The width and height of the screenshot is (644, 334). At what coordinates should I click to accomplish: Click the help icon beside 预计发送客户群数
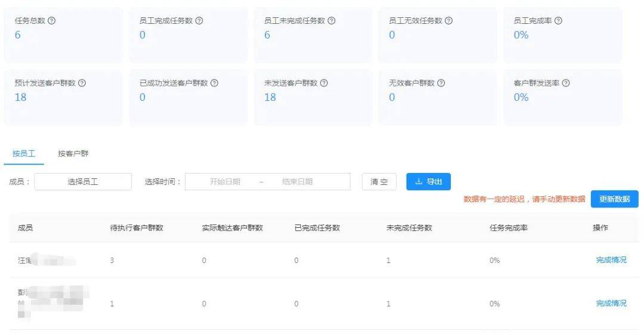click(82, 83)
